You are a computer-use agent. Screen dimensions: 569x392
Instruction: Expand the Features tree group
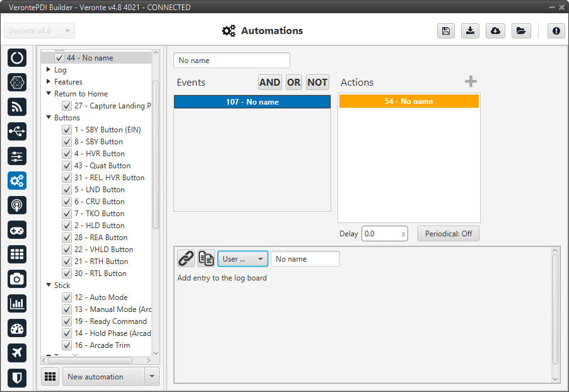click(x=49, y=81)
